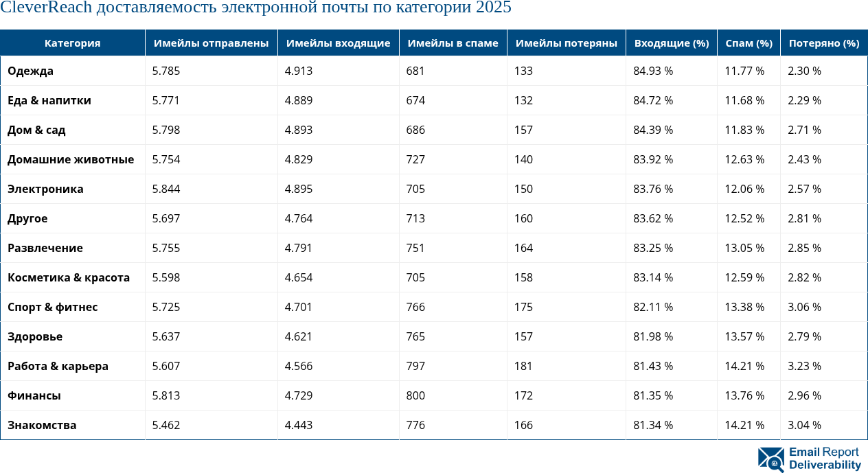The width and height of the screenshot is (868, 473).
Task: Select sent value 5.771 for Еда & напитки
Action: [166, 100]
